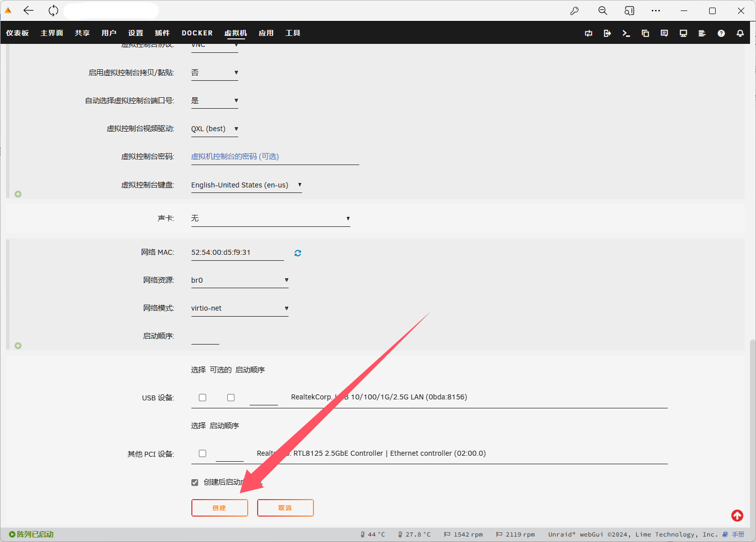Open the notifications bell icon
The image size is (756, 542).
740,33
